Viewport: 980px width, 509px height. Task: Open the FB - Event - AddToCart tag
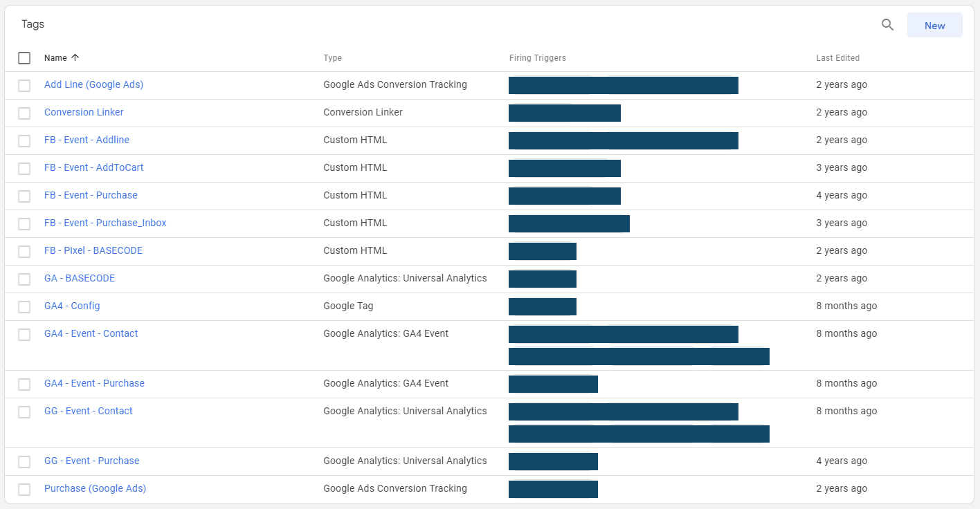(x=93, y=167)
